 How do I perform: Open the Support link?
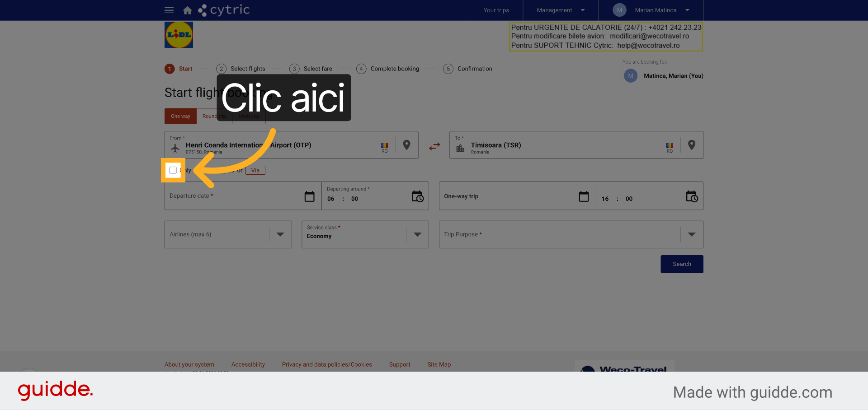pyautogui.click(x=400, y=364)
